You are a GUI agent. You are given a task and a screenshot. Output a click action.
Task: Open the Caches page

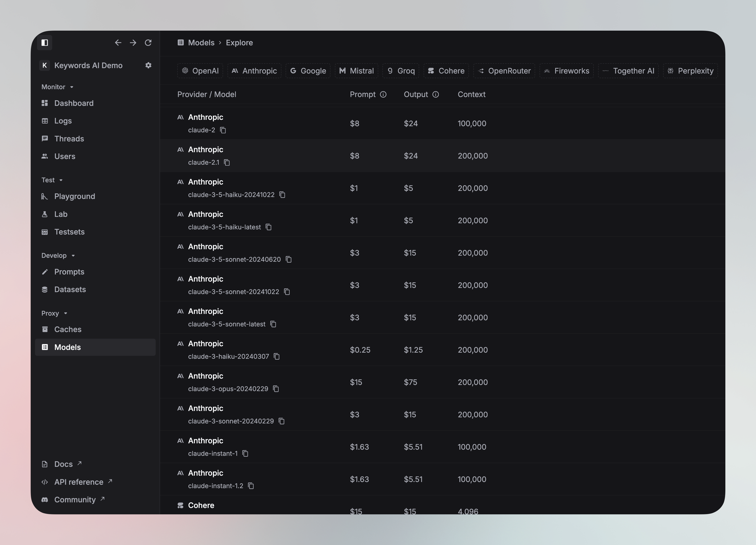[95, 329]
